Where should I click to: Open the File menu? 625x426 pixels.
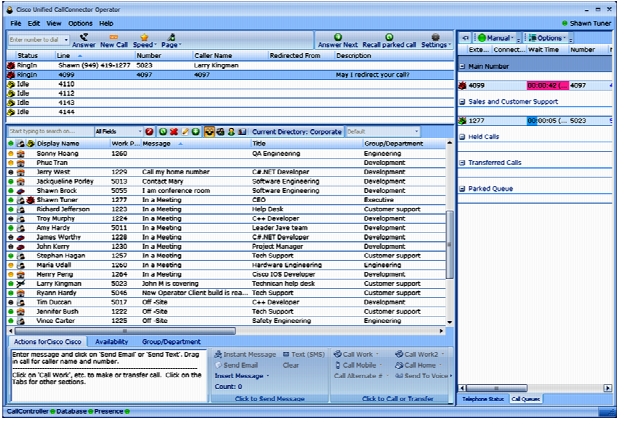[16, 24]
